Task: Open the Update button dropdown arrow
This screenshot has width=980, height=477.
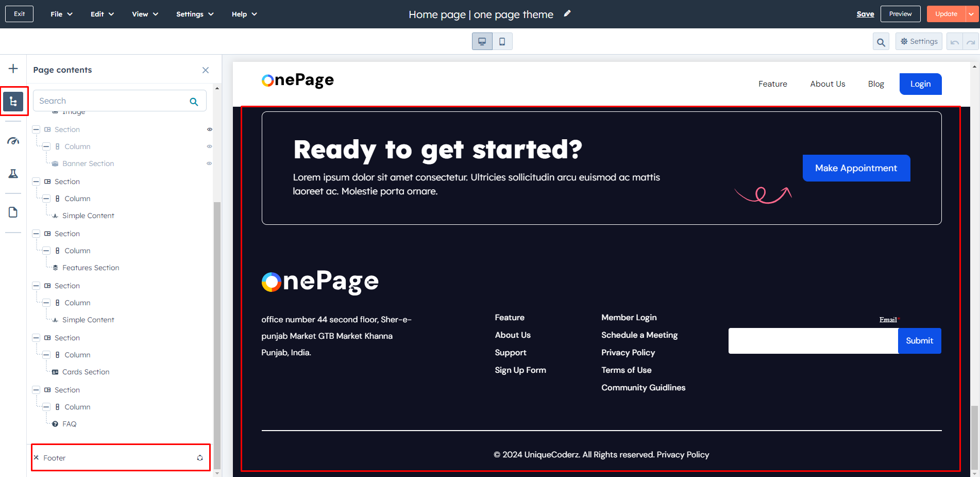Action: pos(971,14)
